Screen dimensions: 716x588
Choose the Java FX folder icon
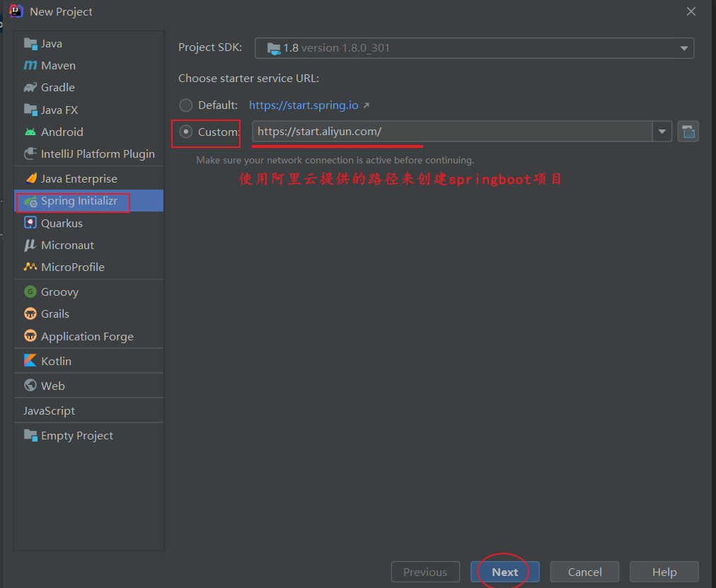pyautogui.click(x=30, y=110)
